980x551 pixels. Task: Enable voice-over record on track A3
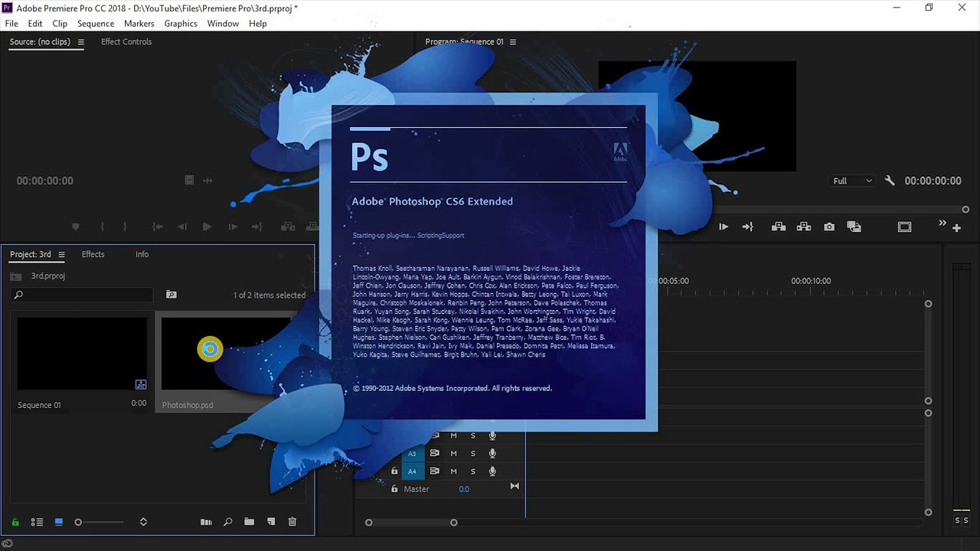(x=492, y=453)
